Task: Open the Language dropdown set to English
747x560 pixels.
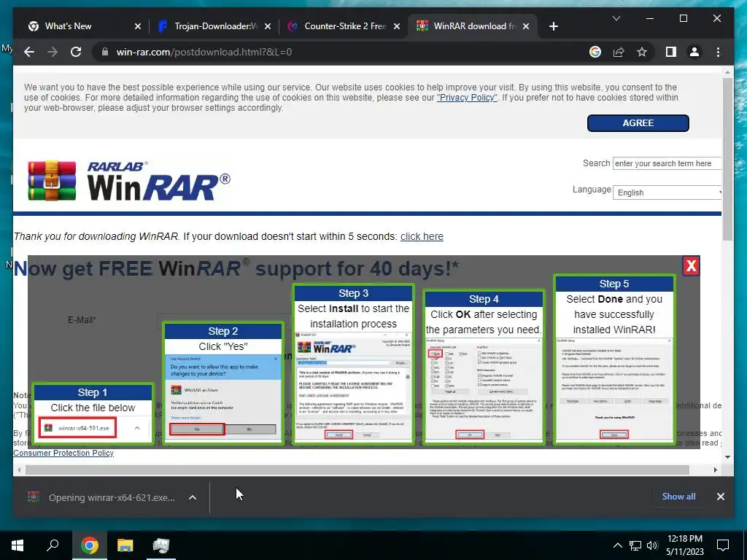Action: 667,192
